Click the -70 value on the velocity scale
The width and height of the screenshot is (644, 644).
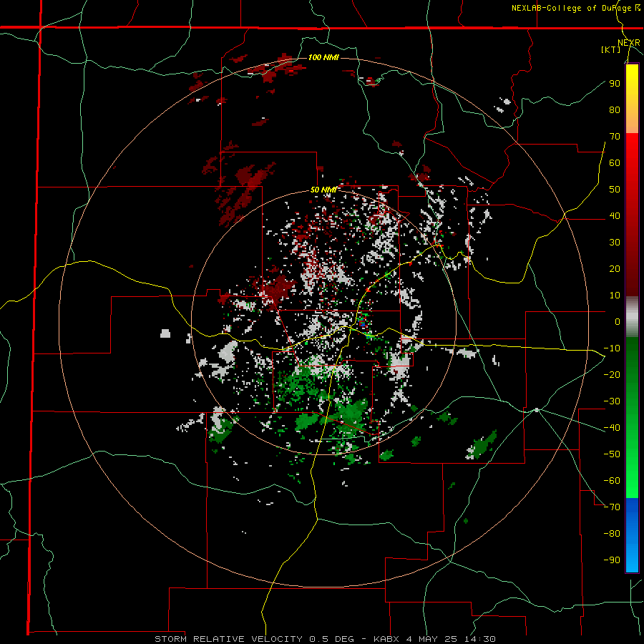click(612, 507)
